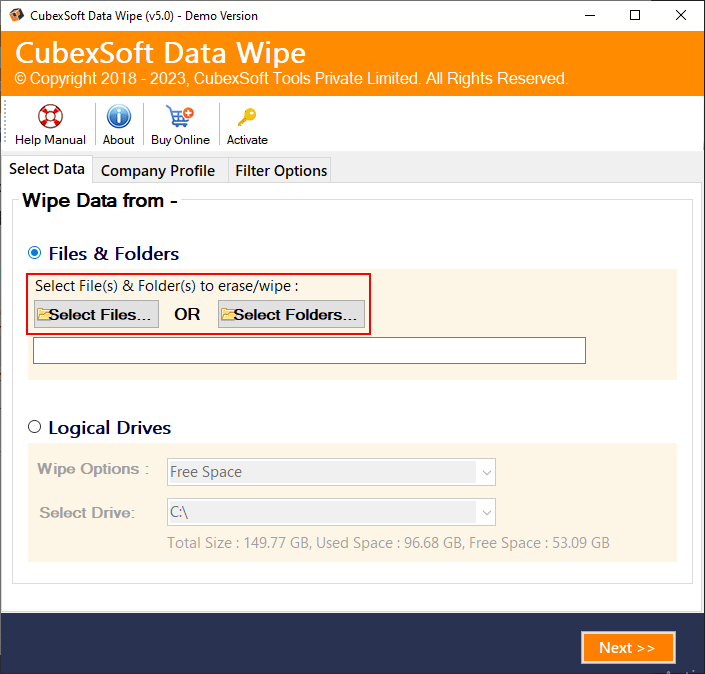Image resolution: width=705 pixels, height=674 pixels.
Task: Go to the Select Data tab
Action: [x=47, y=169]
